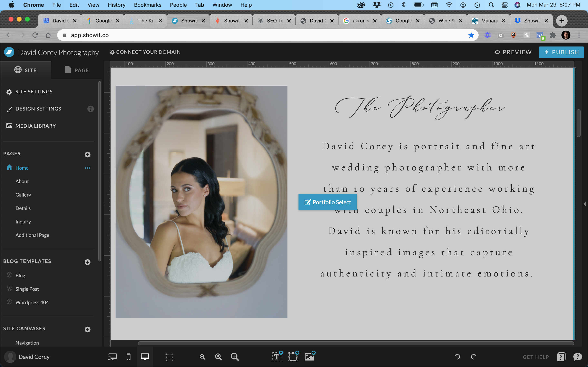Open the Gallery page in sidebar
This screenshot has width=588, height=367.
tap(23, 195)
